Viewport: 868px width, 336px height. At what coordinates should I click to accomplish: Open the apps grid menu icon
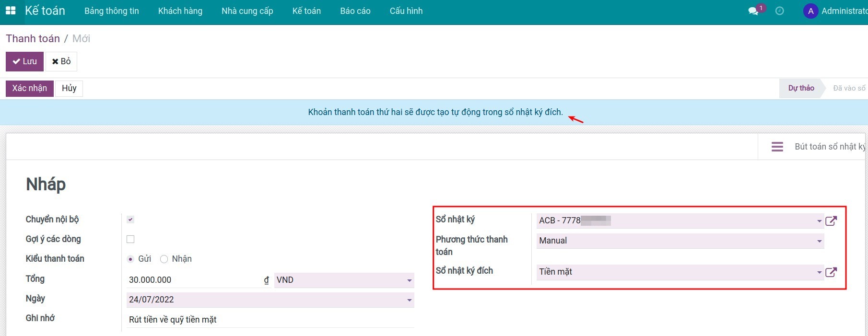10,11
